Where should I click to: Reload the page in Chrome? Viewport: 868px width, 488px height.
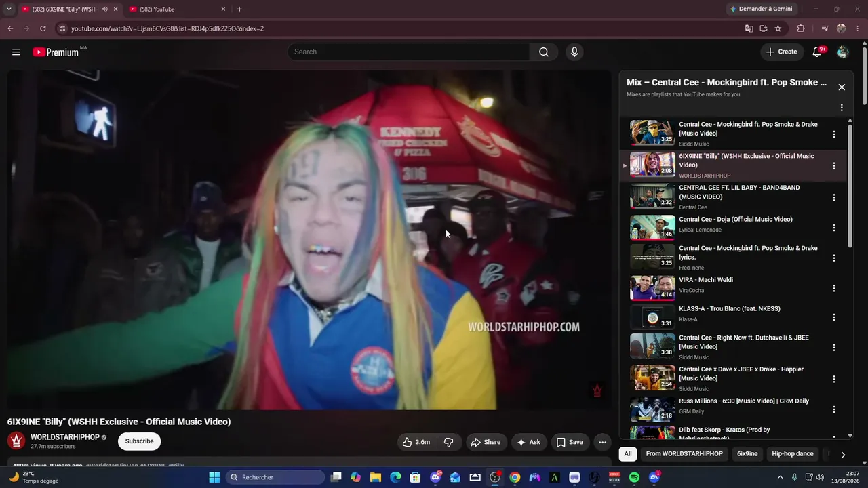pyautogui.click(x=43, y=28)
